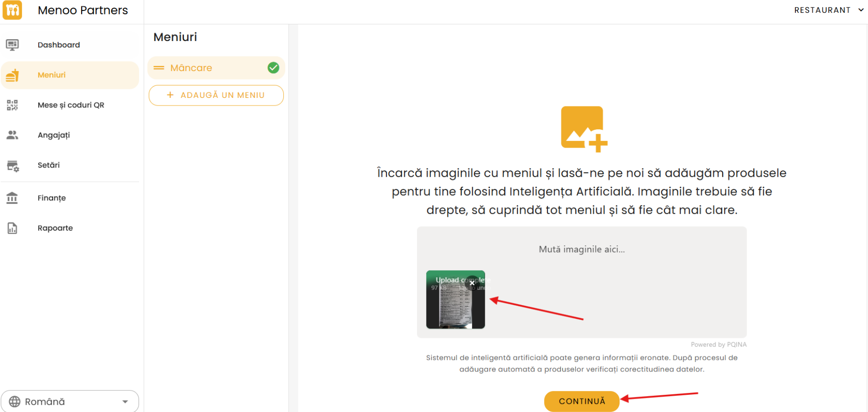868x412 pixels.
Task: Open the Mese și coduri QR section
Action: (71, 105)
